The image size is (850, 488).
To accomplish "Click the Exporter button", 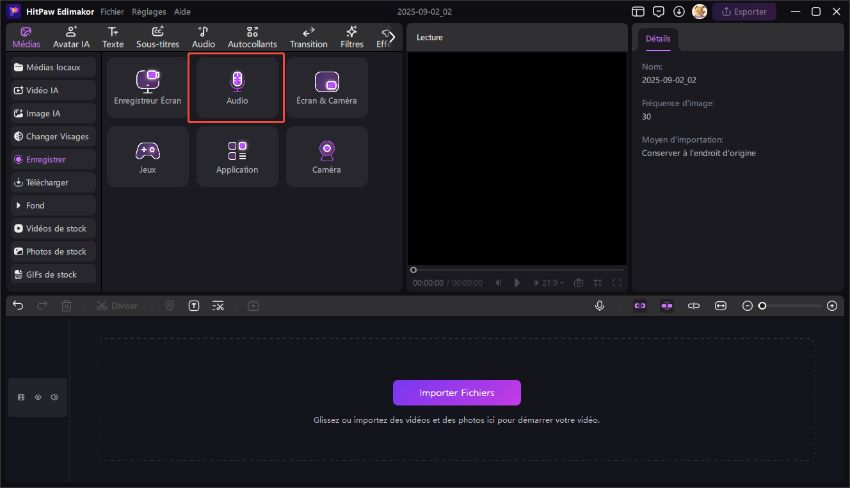I will tap(744, 11).
